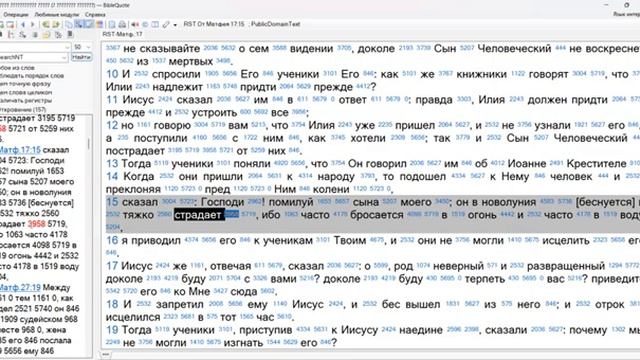Screen dimensions: 640x360
Task: Click the dark book icon in the second toolbar row
Action: (x=70, y=35)
